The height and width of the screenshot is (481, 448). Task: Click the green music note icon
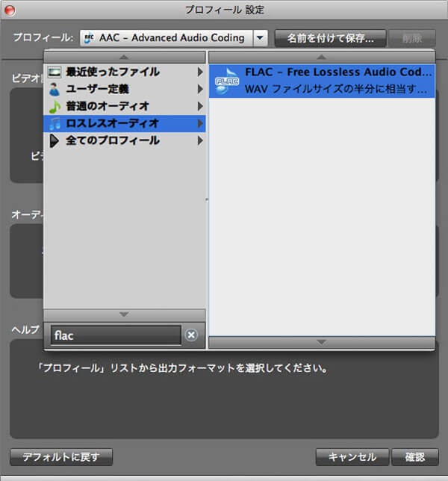(55, 107)
